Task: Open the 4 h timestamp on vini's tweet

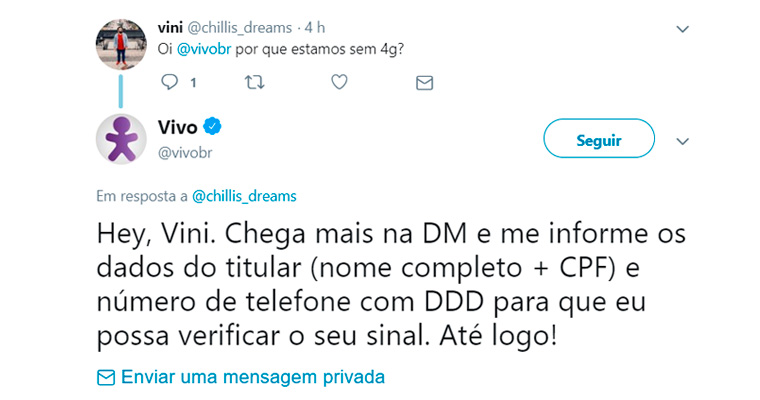Action: pos(315,27)
